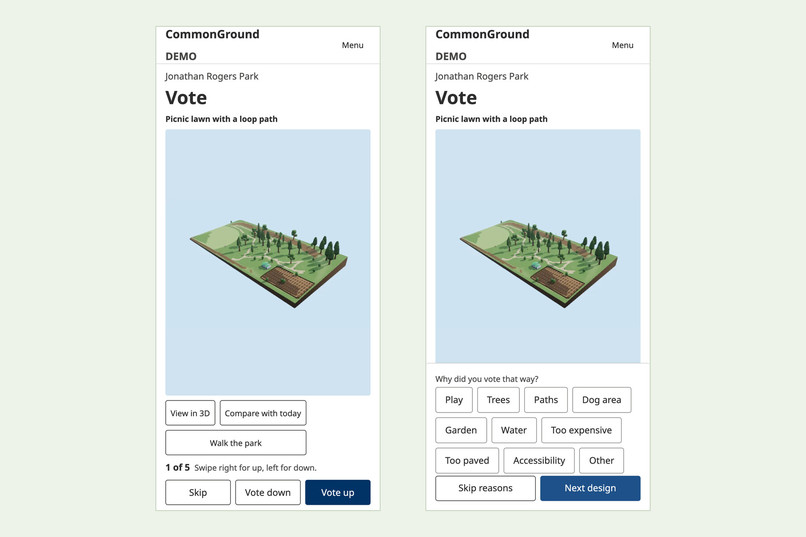Click CommonGround logo in right screen
Screen dimensions: 806x537
[482, 34]
